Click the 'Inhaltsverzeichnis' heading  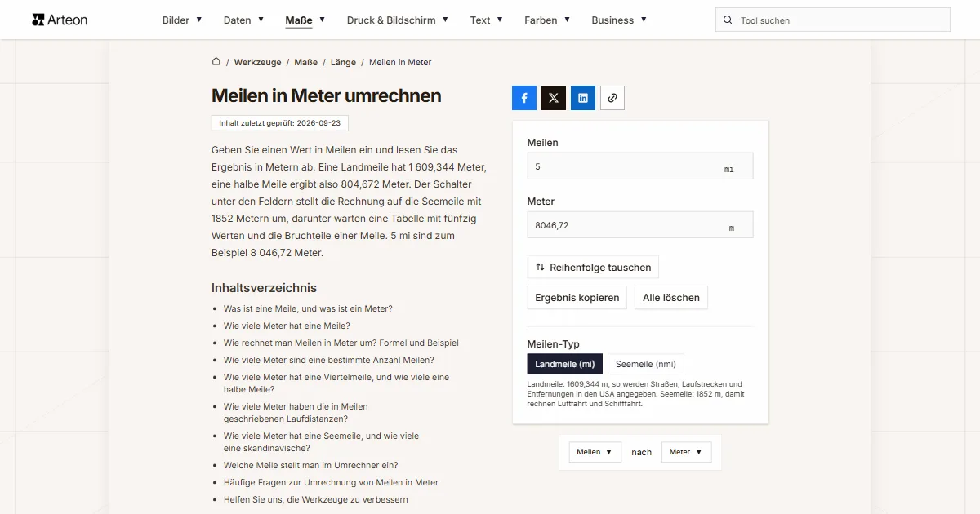pyautogui.click(x=264, y=287)
